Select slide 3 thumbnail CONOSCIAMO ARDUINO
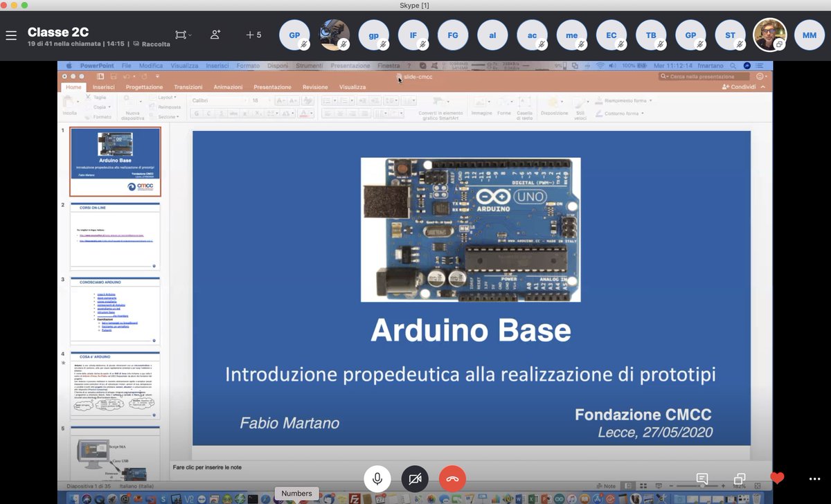The width and height of the screenshot is (831, 504). (115, 311)
